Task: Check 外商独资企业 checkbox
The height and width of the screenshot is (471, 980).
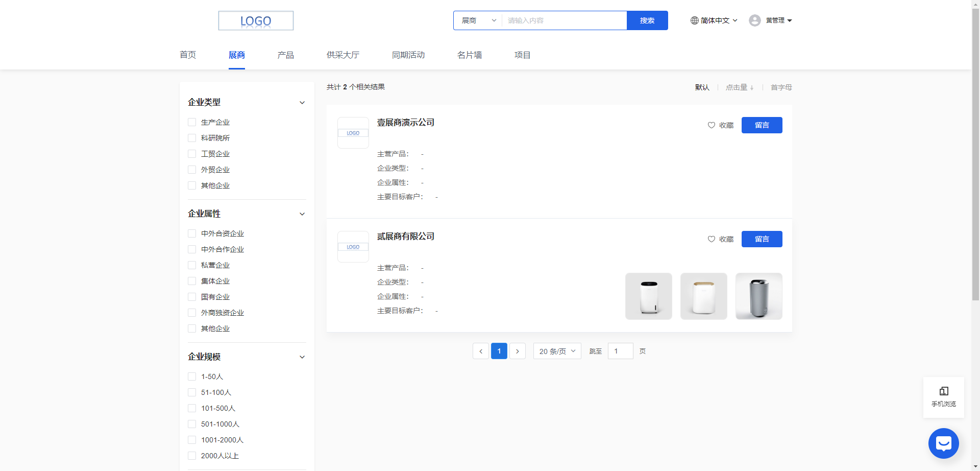Action: pyautogui.click(x=192, y=313)
